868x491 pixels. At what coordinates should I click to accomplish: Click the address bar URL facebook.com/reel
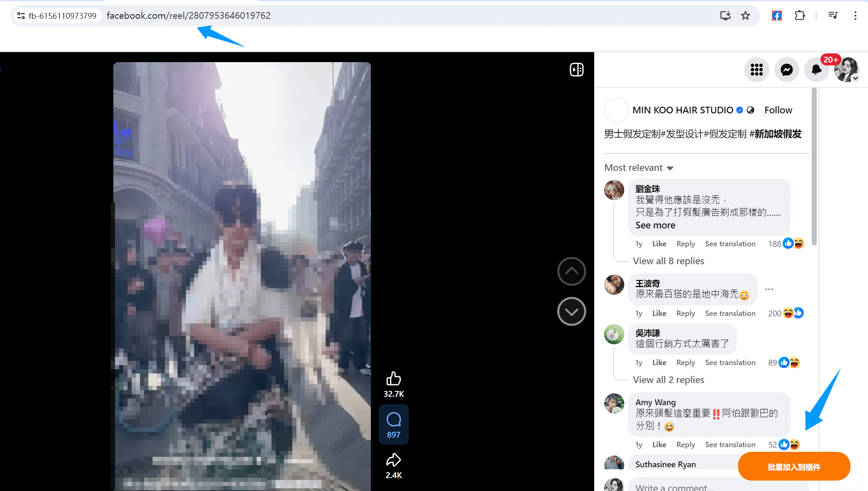tap(188, 16)
